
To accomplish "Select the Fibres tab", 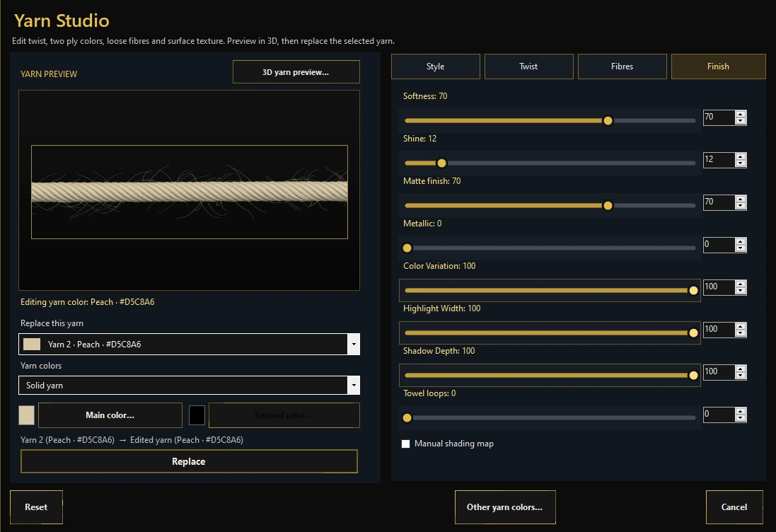I will (x=622, y=66).
